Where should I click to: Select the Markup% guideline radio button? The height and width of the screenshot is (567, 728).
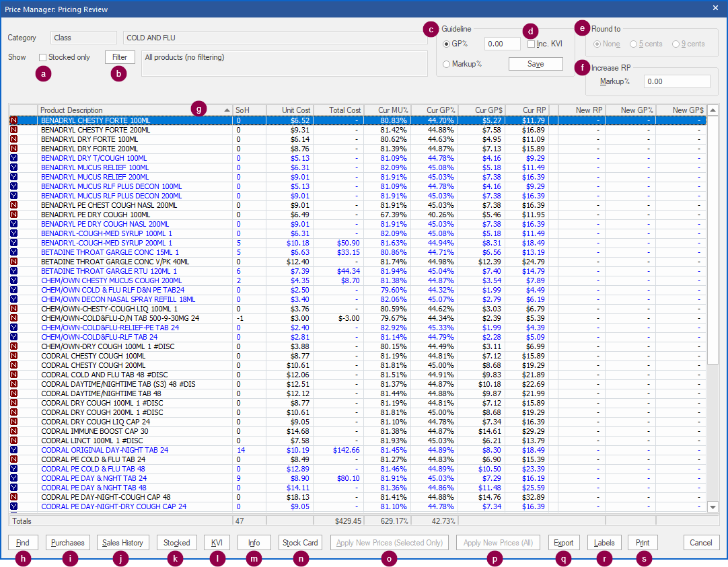click(446, 64)
